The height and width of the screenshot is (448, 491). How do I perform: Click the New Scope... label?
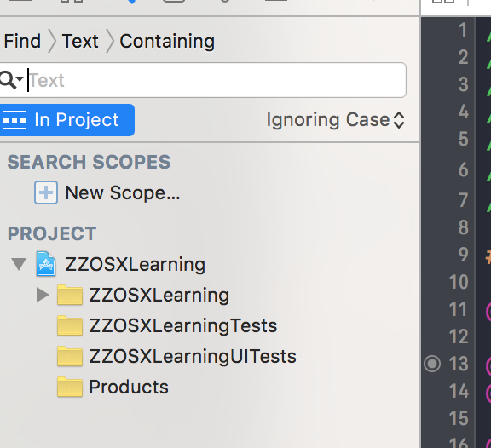pyautogui.click(x=123, y=192)
